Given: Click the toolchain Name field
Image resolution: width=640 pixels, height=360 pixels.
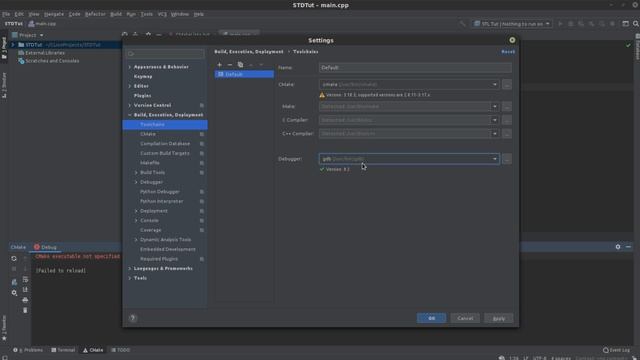Looking at the screenshot, I should click(x=415, y=68).
